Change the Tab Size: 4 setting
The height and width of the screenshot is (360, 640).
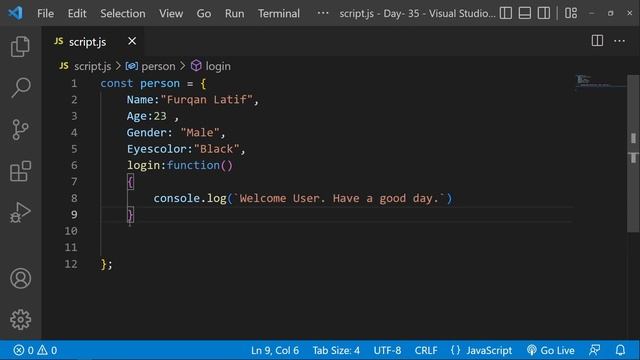pyautogui.click(x=336, y=350)
